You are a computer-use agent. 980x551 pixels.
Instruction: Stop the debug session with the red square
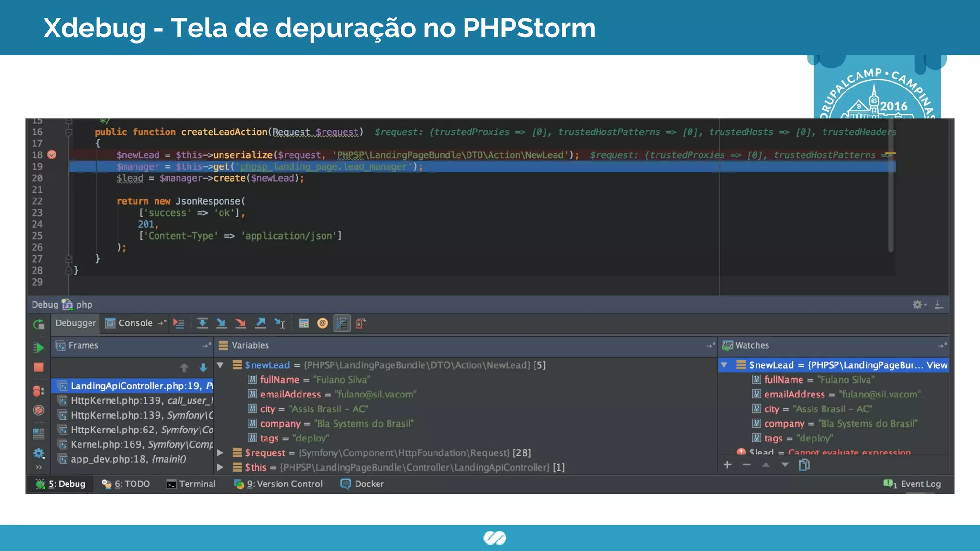39,367
